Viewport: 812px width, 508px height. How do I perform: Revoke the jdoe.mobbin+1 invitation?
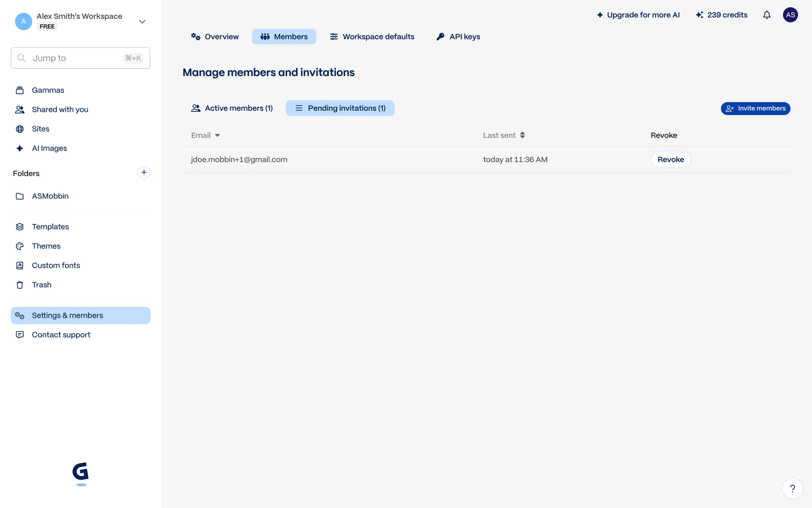[x=670, y=160]
